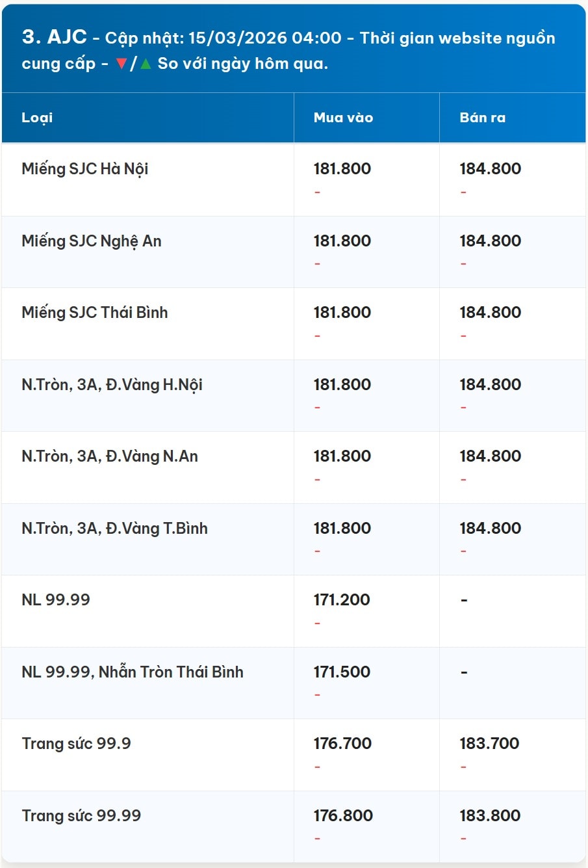This screenshot has width=588, height=868.
Task: Select the Loại column header
Action: [37, 118]
